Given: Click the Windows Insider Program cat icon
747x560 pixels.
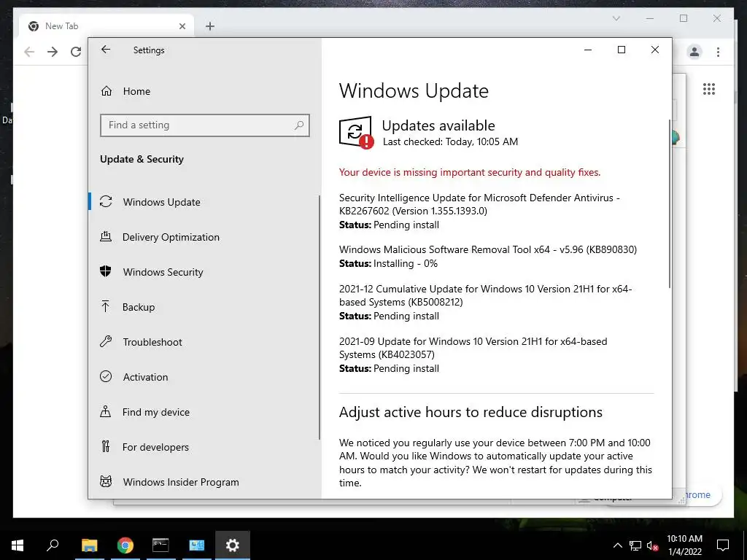Looking at the screenshot, I should [x=106, y=481].
